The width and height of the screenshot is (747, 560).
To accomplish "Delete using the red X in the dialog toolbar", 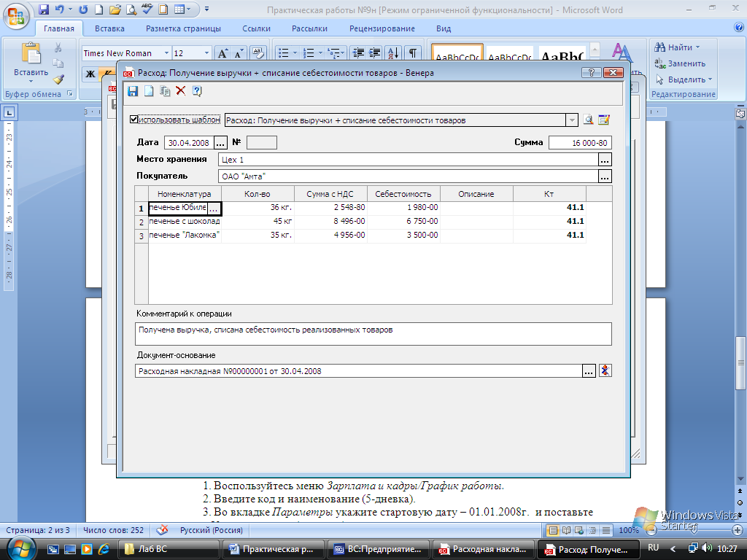I will click(181, 91).
